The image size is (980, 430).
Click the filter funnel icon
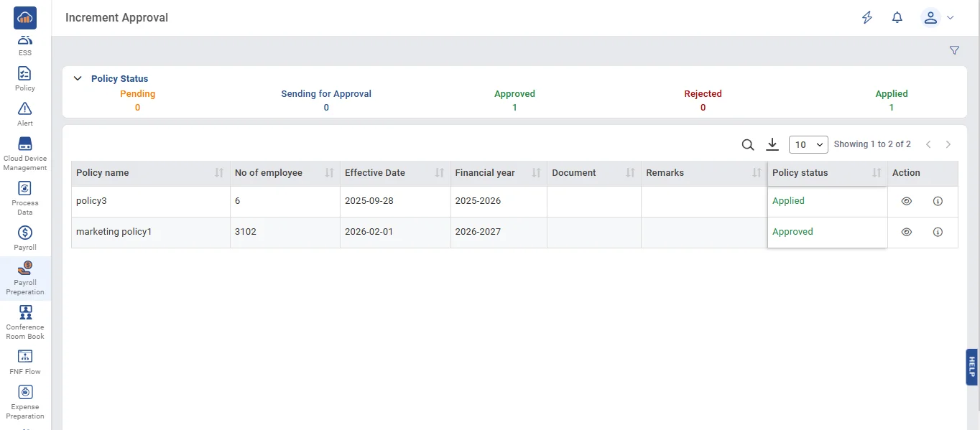[x=954, y=50]
